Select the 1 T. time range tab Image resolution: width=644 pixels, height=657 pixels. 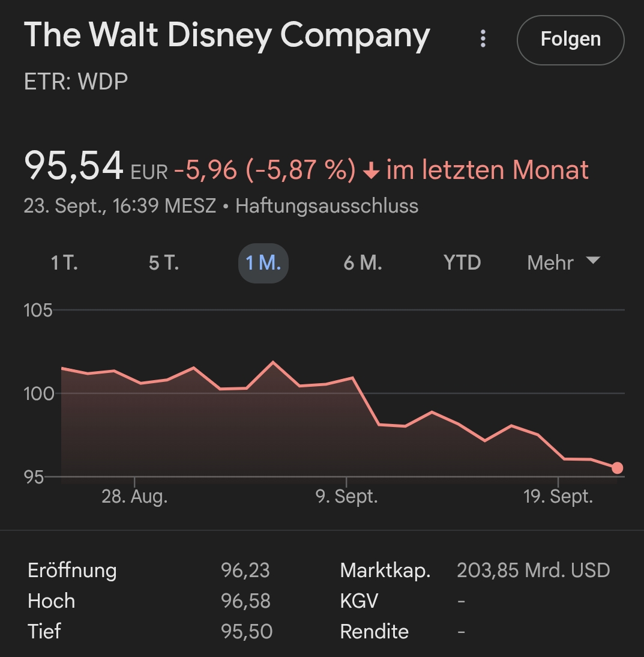pos(64,263)
